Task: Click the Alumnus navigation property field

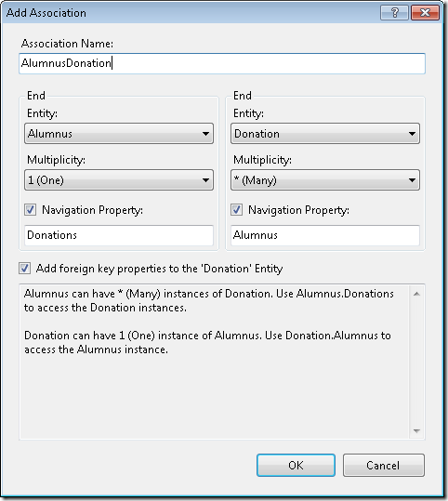Action: 325,235
